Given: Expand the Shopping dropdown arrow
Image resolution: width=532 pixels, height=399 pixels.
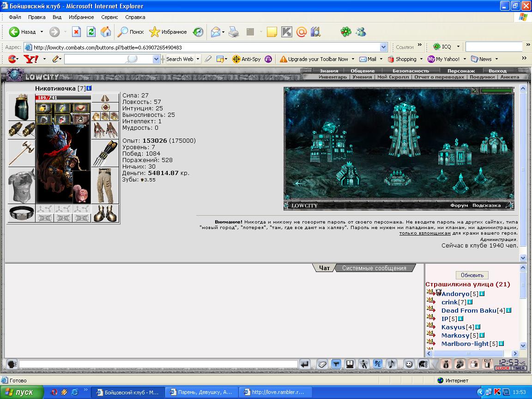Looking at the screenshot, I should coord(421,59).
